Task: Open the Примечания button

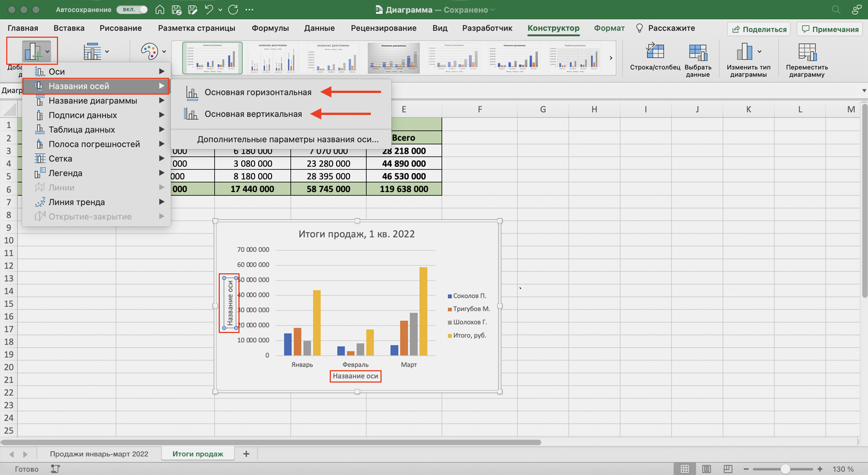Action: coord(830,29)
